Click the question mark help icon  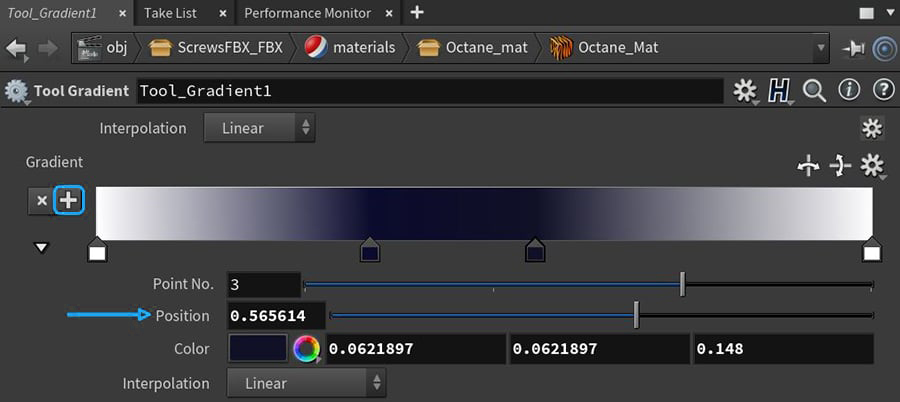tap(882, 91)
